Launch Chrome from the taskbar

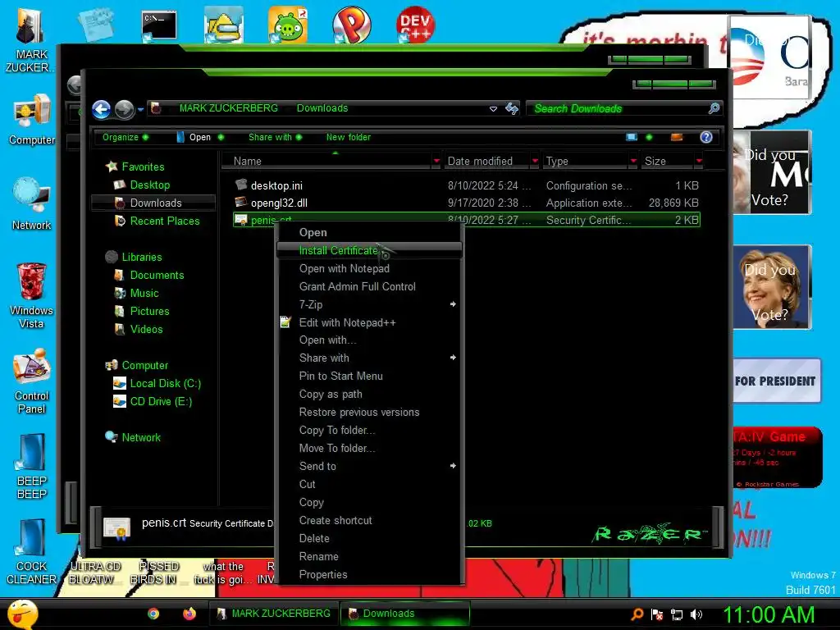coord(153,614)
